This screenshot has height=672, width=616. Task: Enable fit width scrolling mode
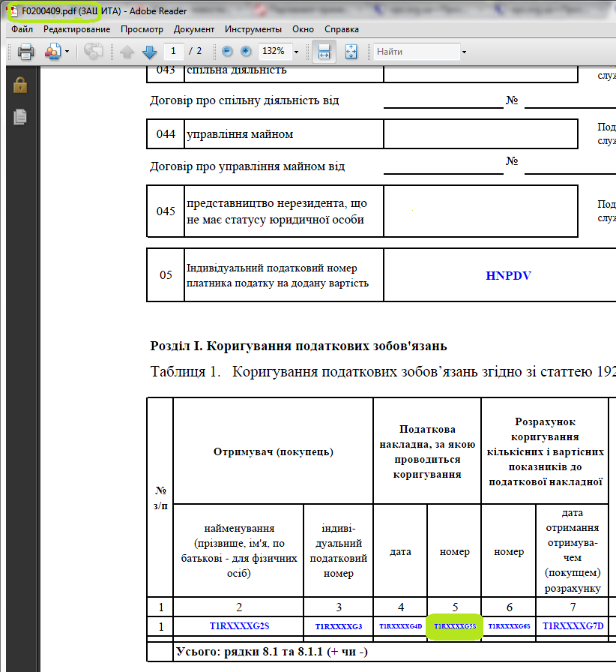click(324, 52)
